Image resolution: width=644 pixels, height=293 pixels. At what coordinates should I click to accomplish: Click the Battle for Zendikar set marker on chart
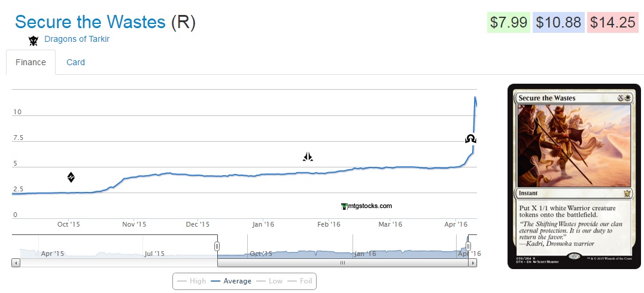coord(71,177)
